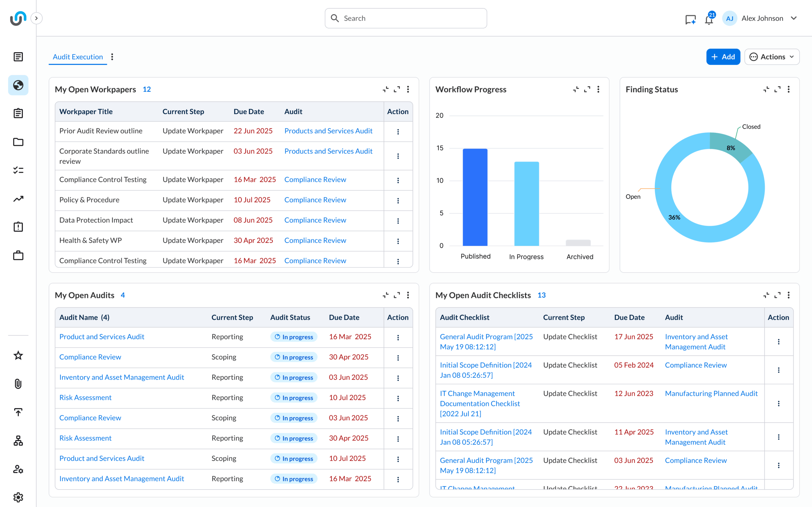Collapse the Workflow Progress panel

coord(576,89)
